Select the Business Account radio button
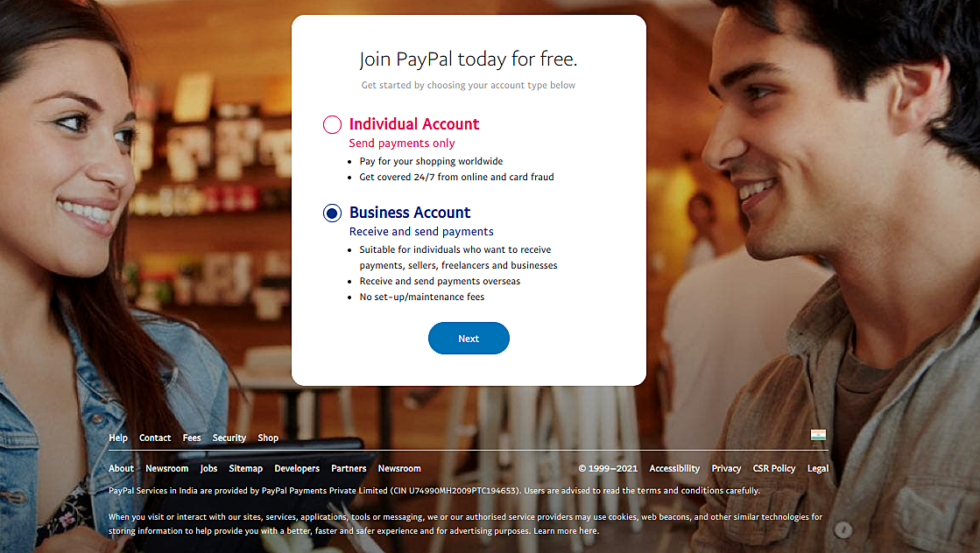This screenshot has height=553, width=980. 332,213
